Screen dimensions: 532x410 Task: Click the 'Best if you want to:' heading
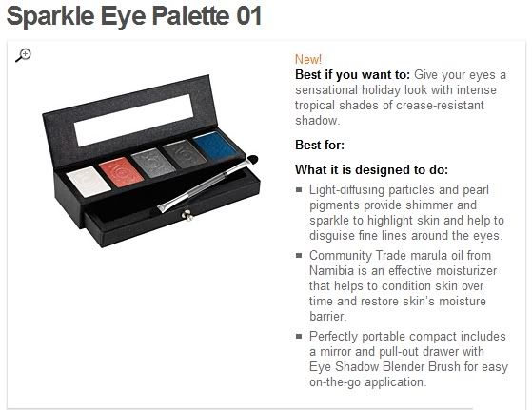352,74
